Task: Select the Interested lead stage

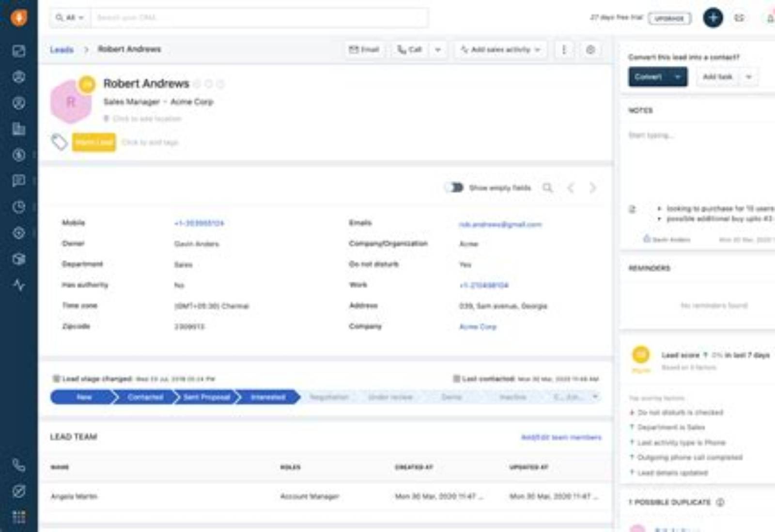Action: [268, 397]
